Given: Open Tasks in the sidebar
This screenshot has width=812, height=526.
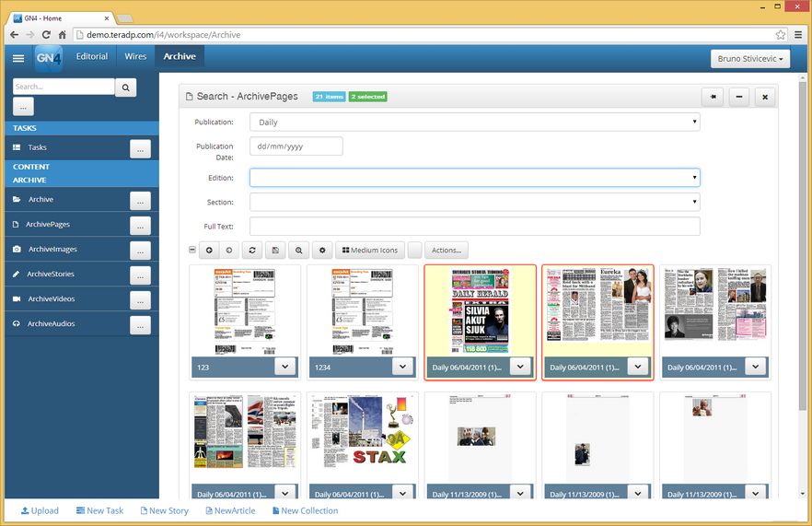Looking at the screenshot, I should tap(37, 147).
